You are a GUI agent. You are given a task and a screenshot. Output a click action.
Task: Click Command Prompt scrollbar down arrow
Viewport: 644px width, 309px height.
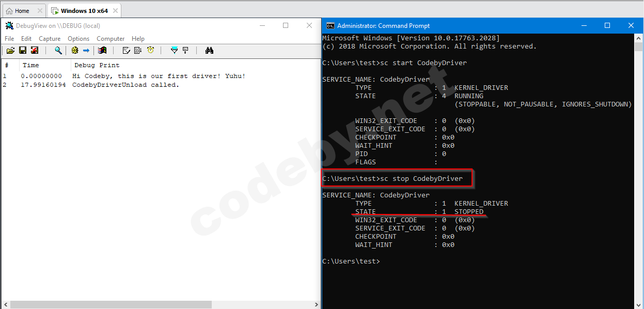[639, 304]
